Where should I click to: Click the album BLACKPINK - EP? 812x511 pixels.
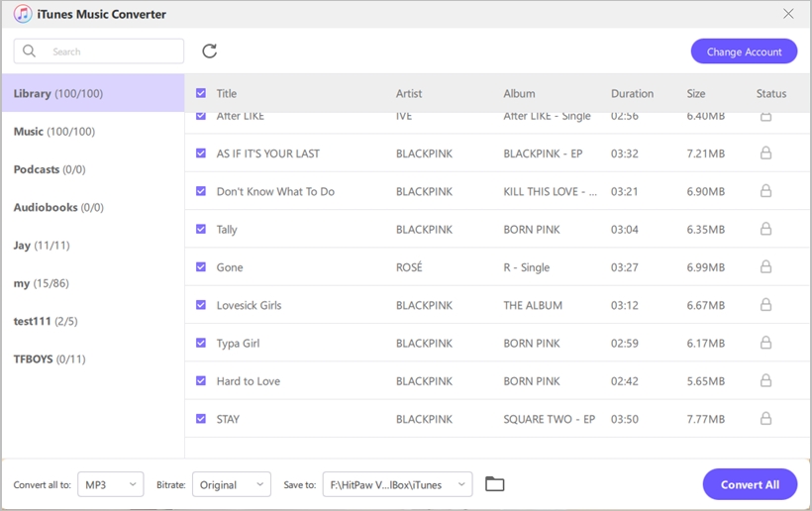coord(543,153)
